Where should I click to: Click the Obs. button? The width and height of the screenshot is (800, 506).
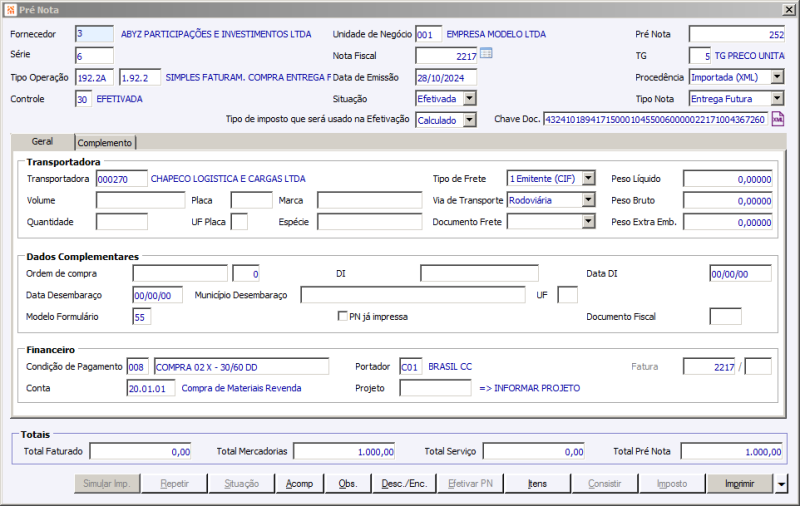coord(348,484)
